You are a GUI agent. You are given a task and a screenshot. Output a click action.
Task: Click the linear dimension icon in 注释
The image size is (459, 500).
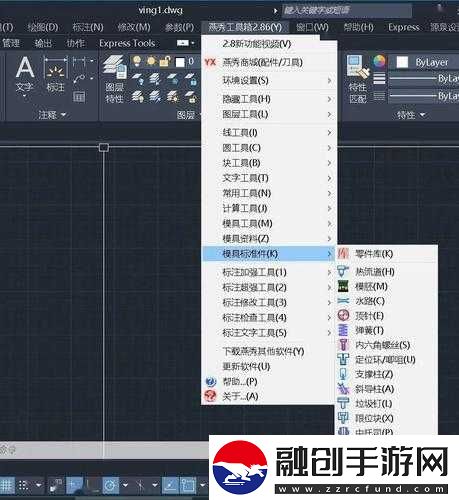coord(79,61)
